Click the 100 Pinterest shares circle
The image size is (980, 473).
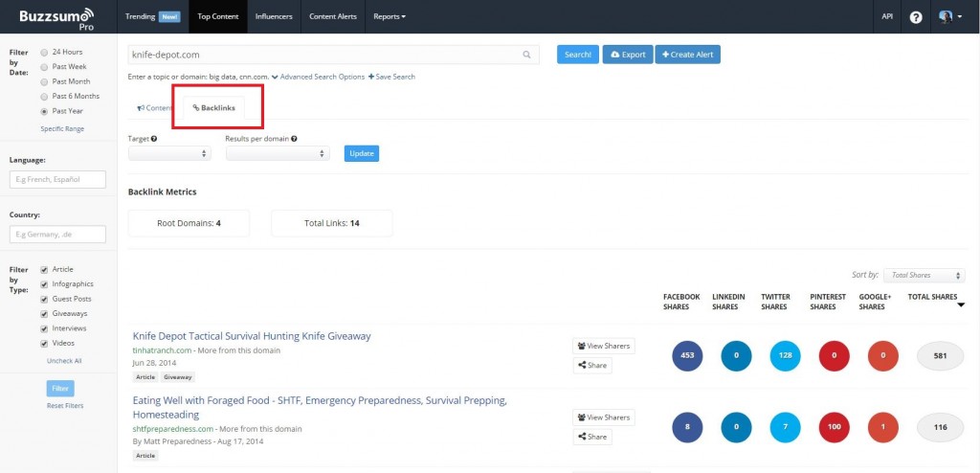834,428
